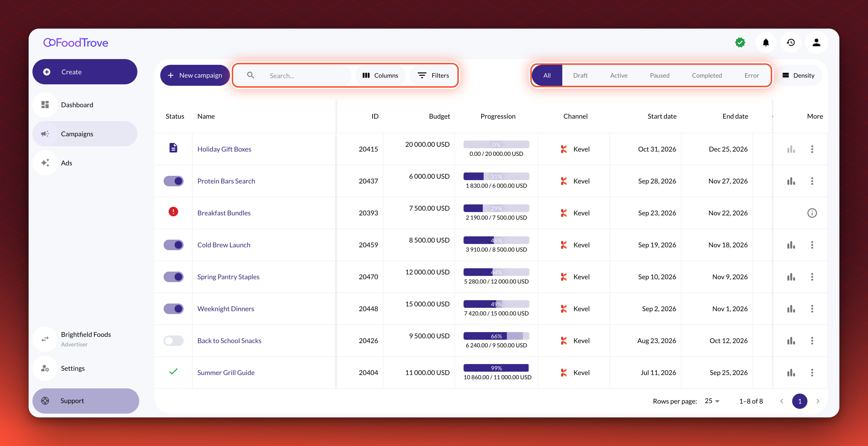The height and width of the screenshot is (446, 868).
Task: Click the green verified shield icon
Action: (x=740, y=43)
